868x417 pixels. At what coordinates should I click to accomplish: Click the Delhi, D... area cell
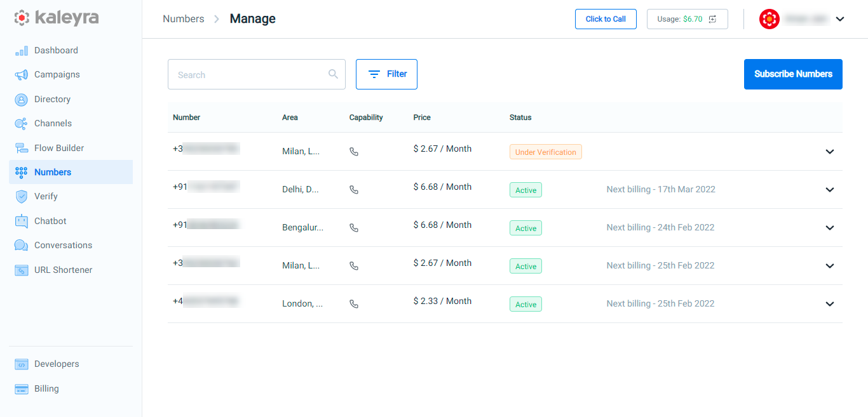click(x=301, y=190)
